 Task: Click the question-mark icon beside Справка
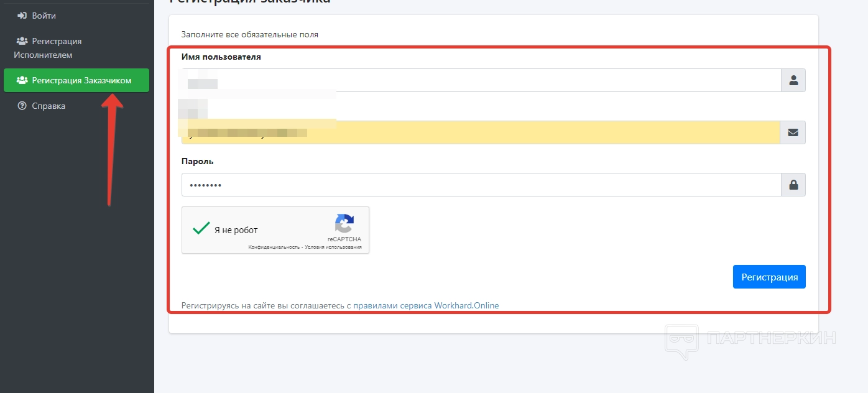(22, 106)
